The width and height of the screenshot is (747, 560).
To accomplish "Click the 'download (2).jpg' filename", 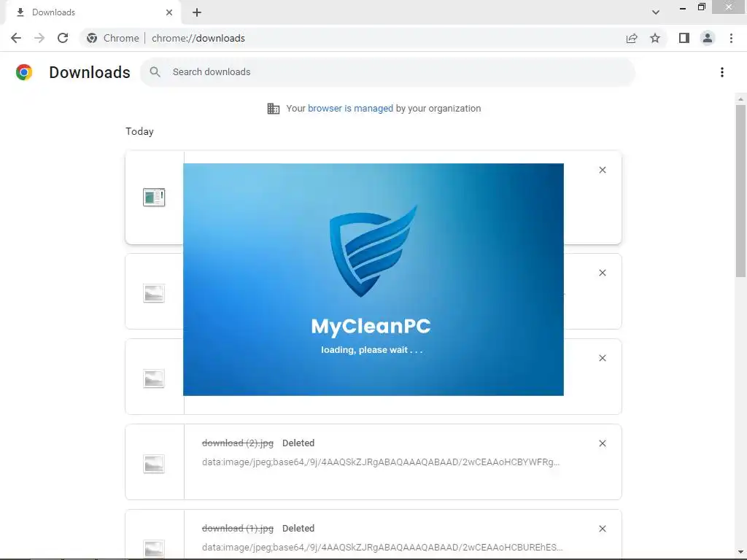I will tap(238, 443).
